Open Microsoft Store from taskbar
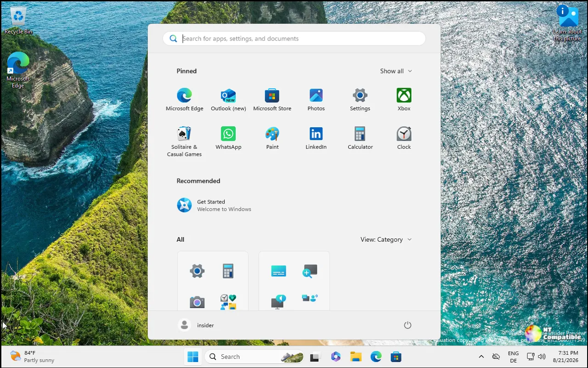This screenshot has height=368, width=588. point(396,357)
